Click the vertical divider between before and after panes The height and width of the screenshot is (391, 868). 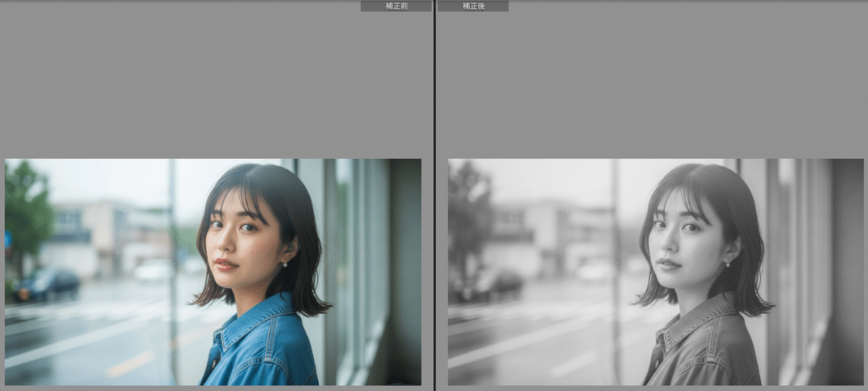pos(434,195)
